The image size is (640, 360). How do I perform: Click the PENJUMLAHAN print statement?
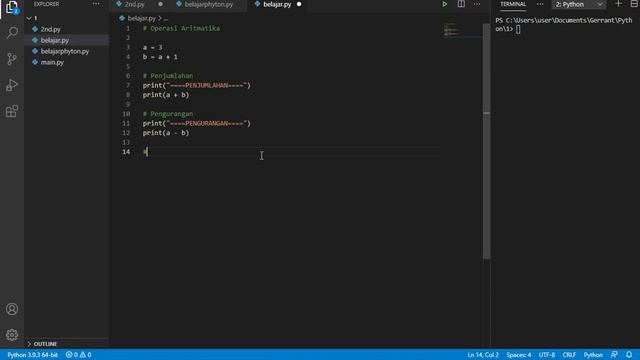pyautogui.click(x=196, y=85)
